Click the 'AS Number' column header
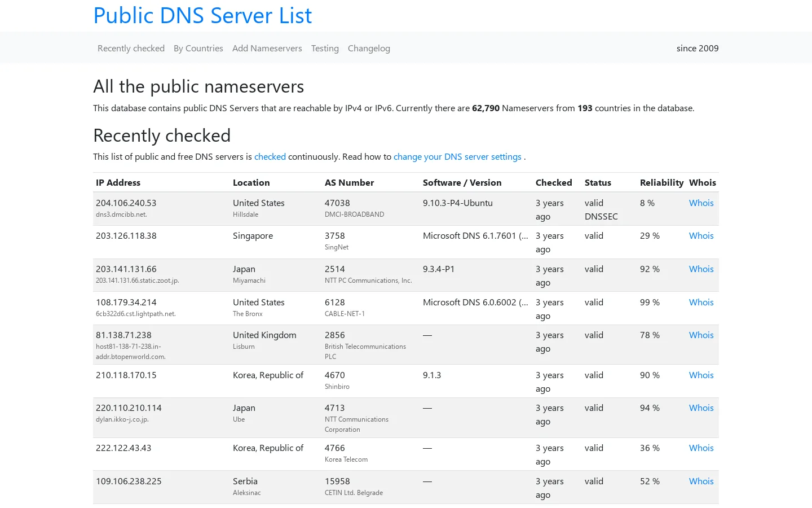This screenshot has height=508, width=812. click(349, 182)
